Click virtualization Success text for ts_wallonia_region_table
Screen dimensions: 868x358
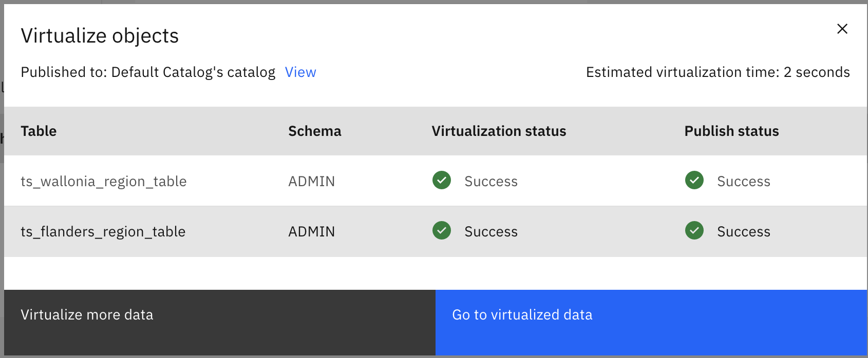point(491,182)
